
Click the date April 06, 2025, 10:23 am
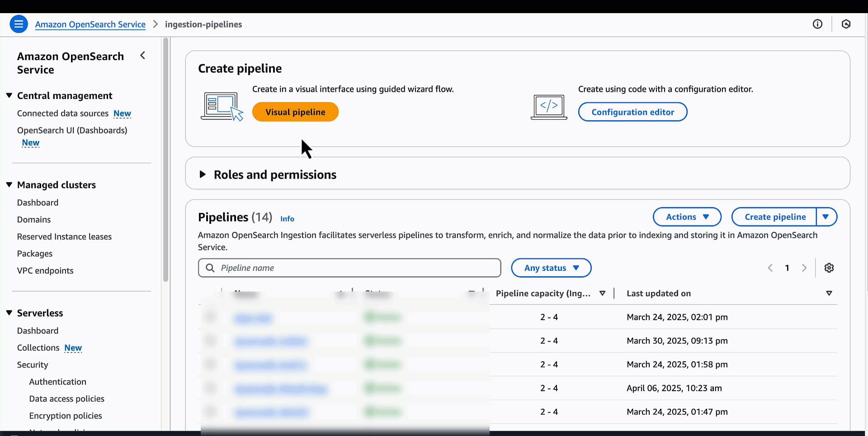(674, 388)
